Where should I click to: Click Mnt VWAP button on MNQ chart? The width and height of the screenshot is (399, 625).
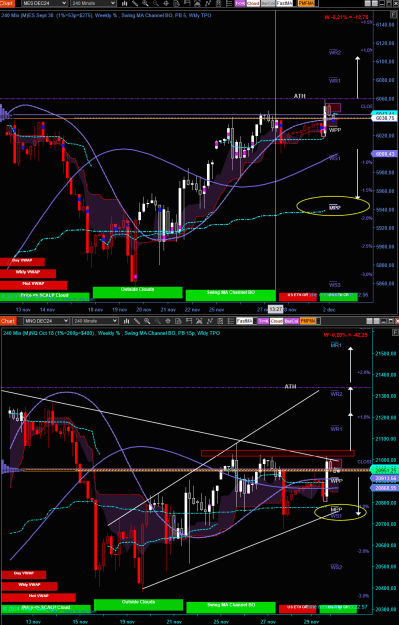[39, 597]
